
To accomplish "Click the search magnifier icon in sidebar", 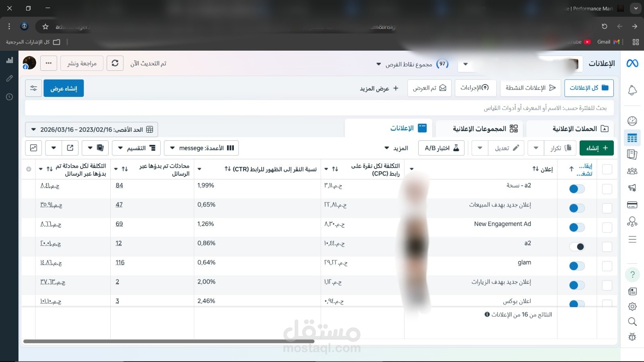I will [x=632, y=321].
